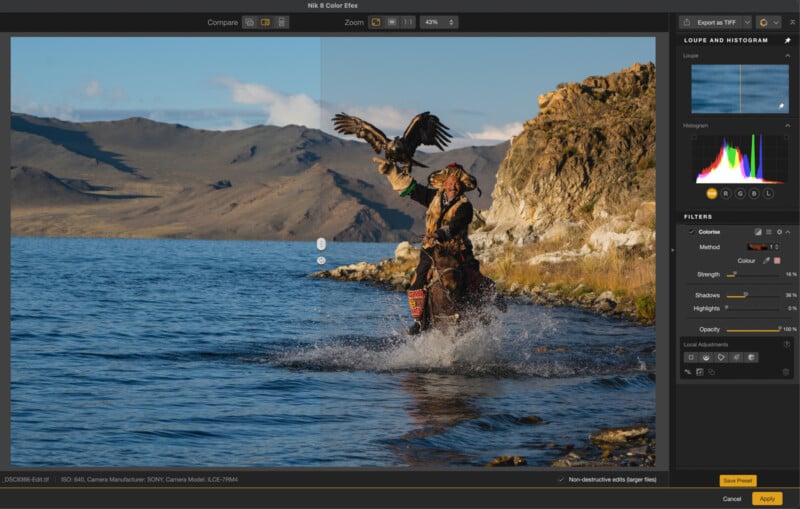Collapse the Histogram section
Image resolution: width=800 pixels, height=509 pixels.
click(x=787, y=126)
